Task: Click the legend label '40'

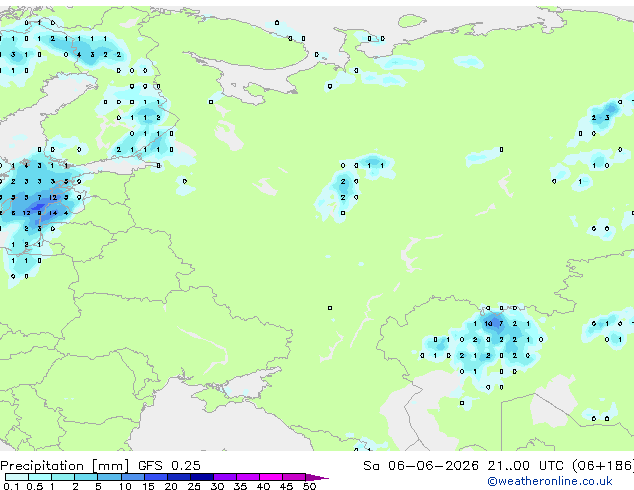Action: click(x=263, y=486)
